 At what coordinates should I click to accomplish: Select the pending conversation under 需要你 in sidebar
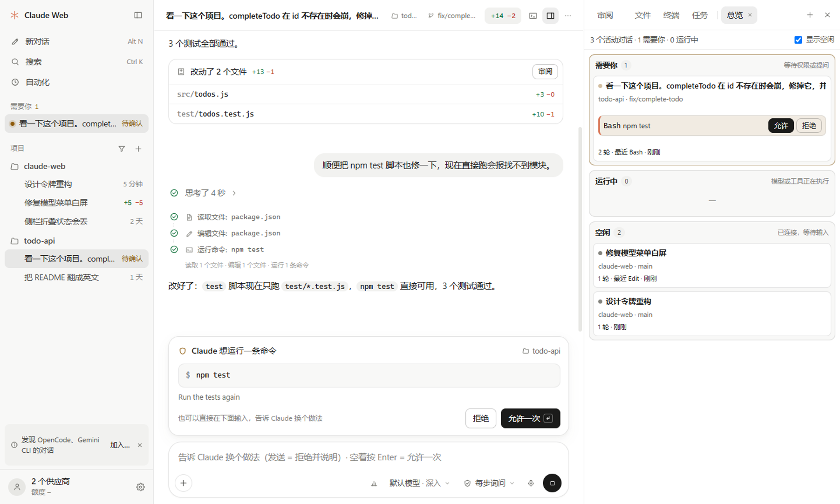[x=76, y=123]
